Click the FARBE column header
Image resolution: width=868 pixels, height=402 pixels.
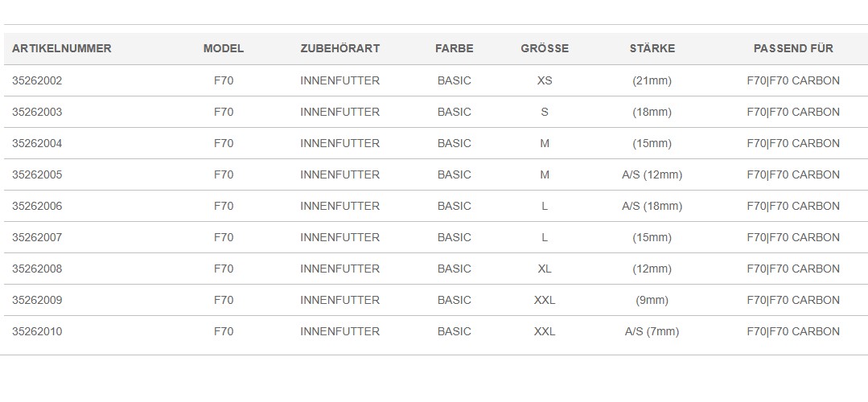point(454,49)
